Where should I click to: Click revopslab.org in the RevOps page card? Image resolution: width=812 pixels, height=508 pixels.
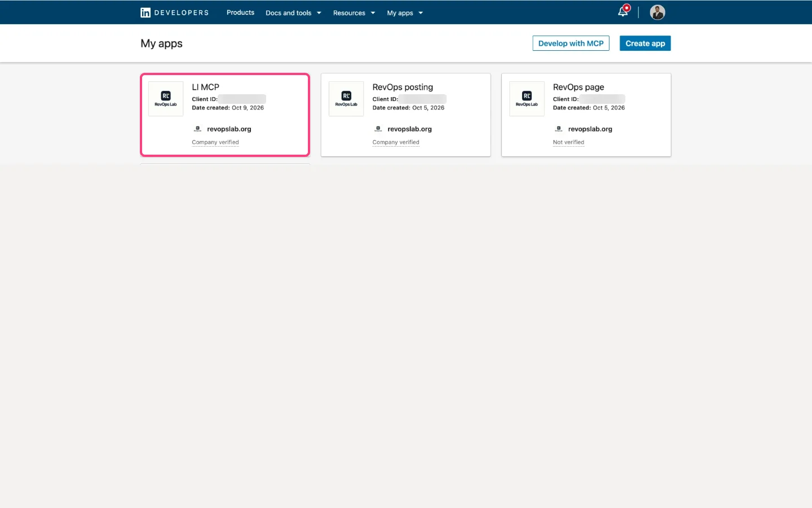coord(590,129)
